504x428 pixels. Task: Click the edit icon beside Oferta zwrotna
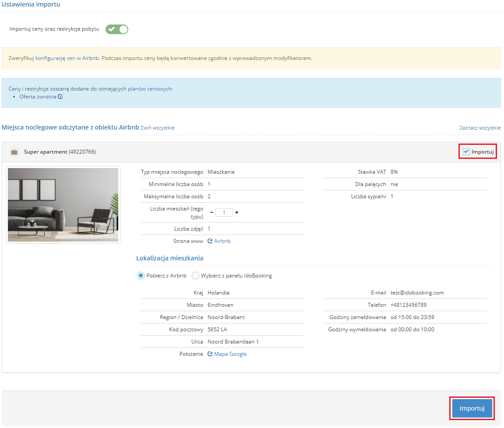pyautogui.click(x=60, y=97)
